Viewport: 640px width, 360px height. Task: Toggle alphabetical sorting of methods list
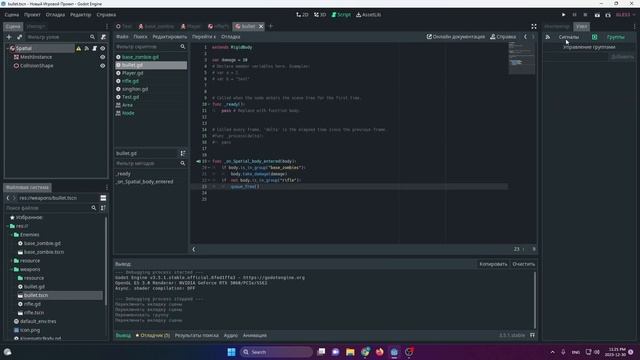(x=183, y=153)
